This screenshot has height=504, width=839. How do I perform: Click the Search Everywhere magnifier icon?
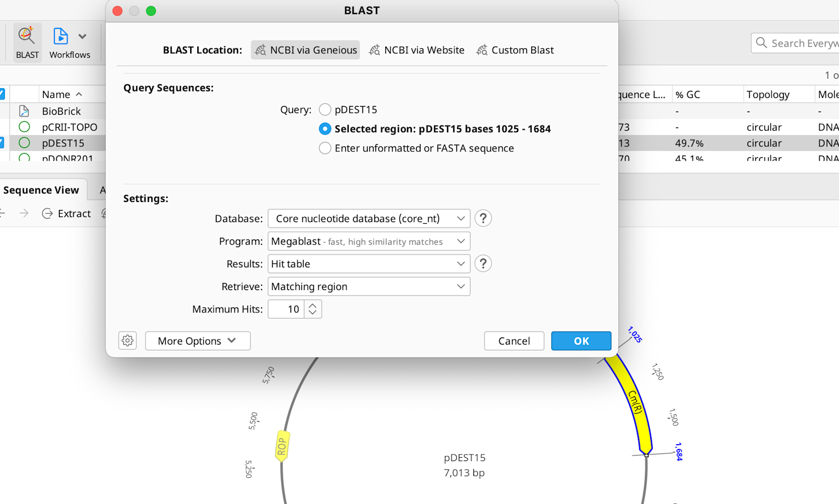tap(762, 43)
